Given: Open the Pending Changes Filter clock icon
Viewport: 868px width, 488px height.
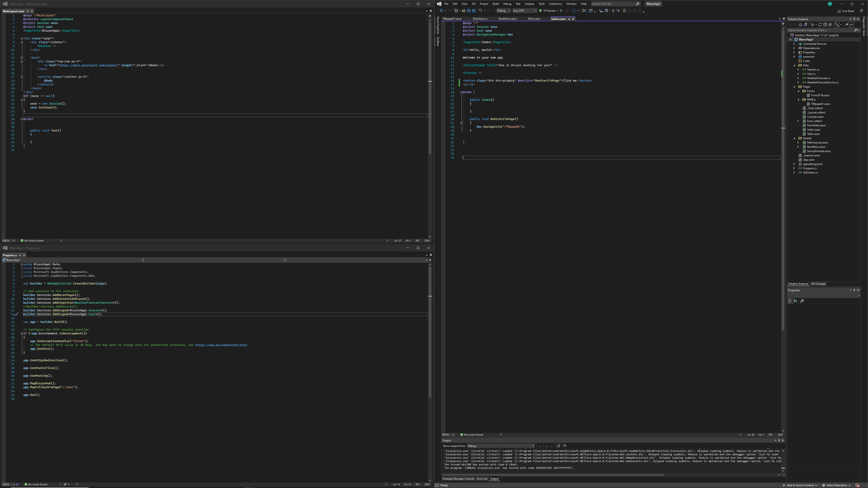Looking at the screenshot, I should [812, 25].
